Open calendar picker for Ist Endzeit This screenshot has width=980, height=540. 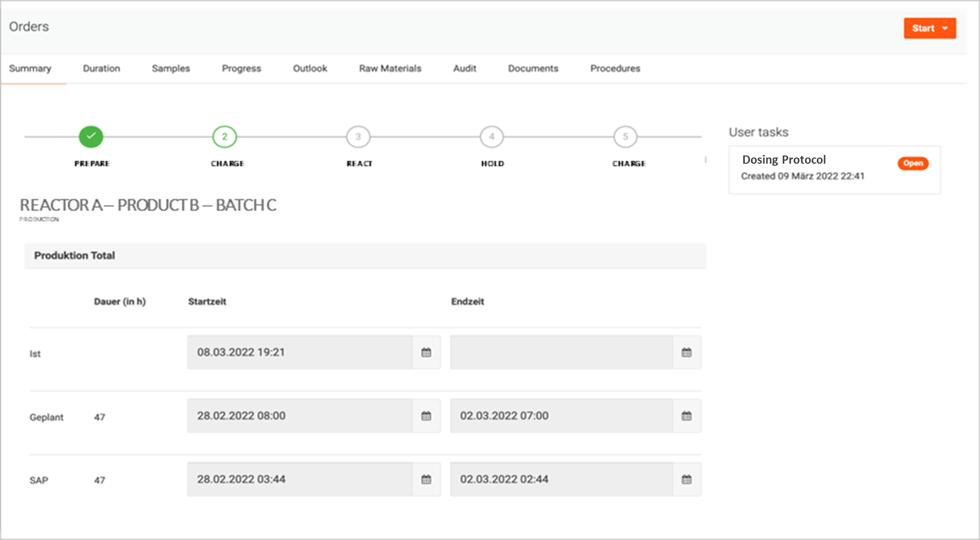(x=687, y=353)
